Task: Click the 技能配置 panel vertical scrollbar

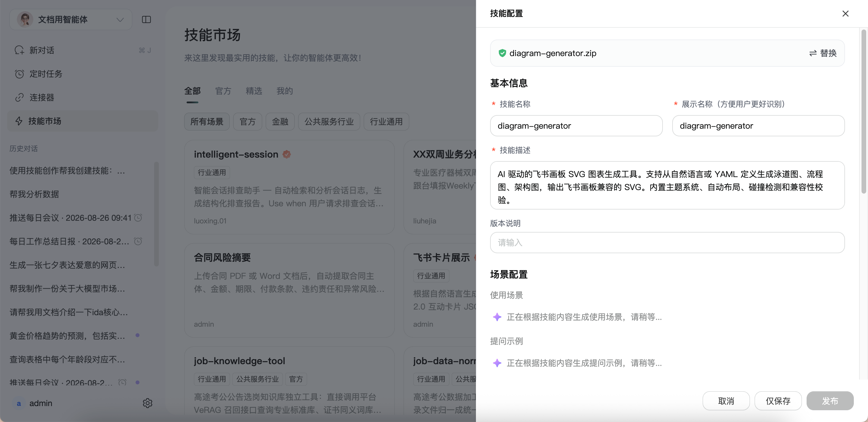Action: [x=863, y=112]
